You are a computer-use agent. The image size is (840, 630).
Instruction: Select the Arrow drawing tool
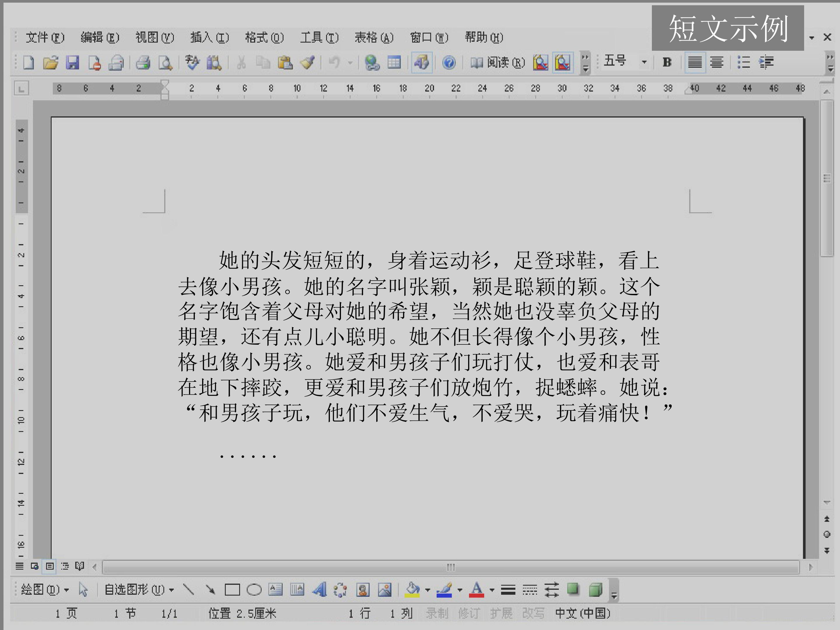coord(210,589)
